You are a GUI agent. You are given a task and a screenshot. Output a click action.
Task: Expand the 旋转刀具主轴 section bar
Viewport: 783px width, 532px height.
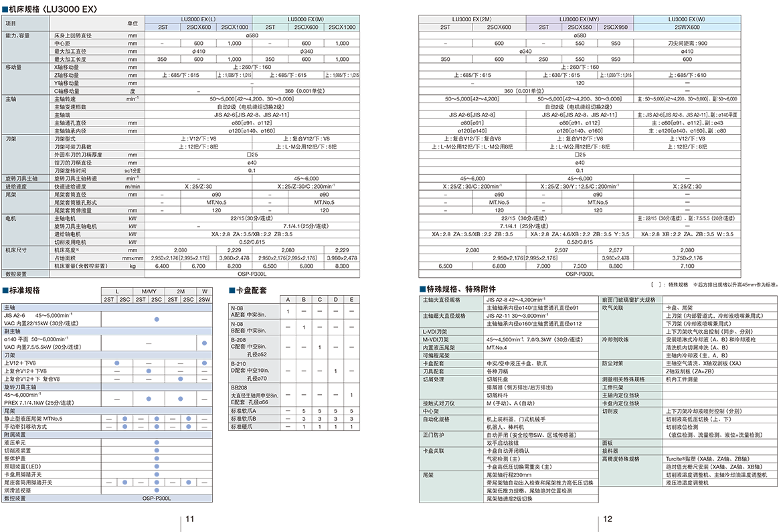coord(51,387)
